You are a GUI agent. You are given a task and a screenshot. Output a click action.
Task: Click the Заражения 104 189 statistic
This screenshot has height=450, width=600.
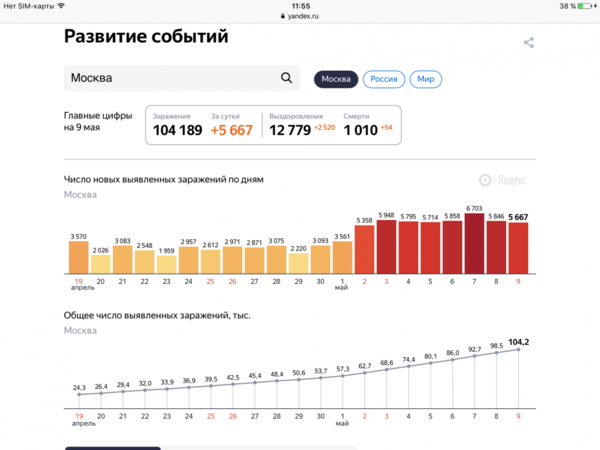(177, 125)
